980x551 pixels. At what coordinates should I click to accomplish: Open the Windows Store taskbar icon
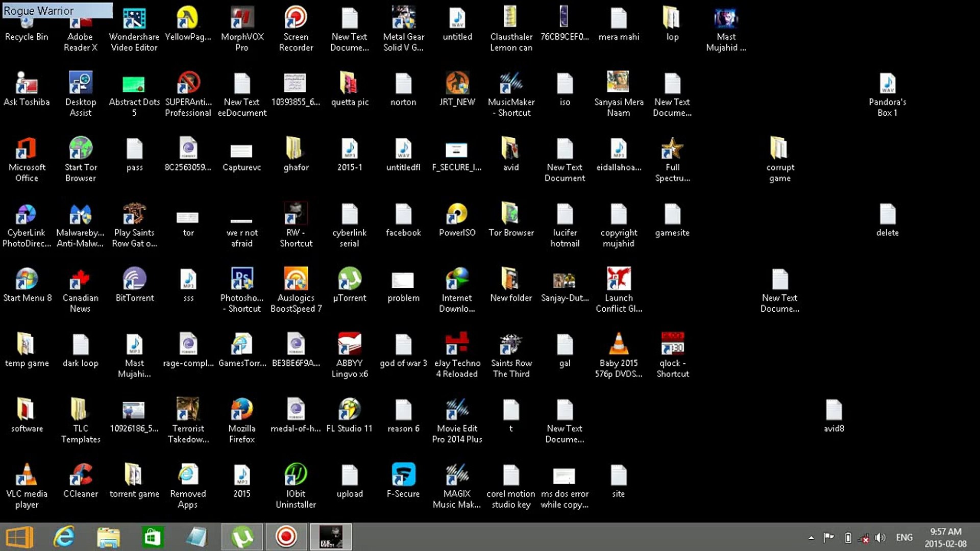(153, 537)
